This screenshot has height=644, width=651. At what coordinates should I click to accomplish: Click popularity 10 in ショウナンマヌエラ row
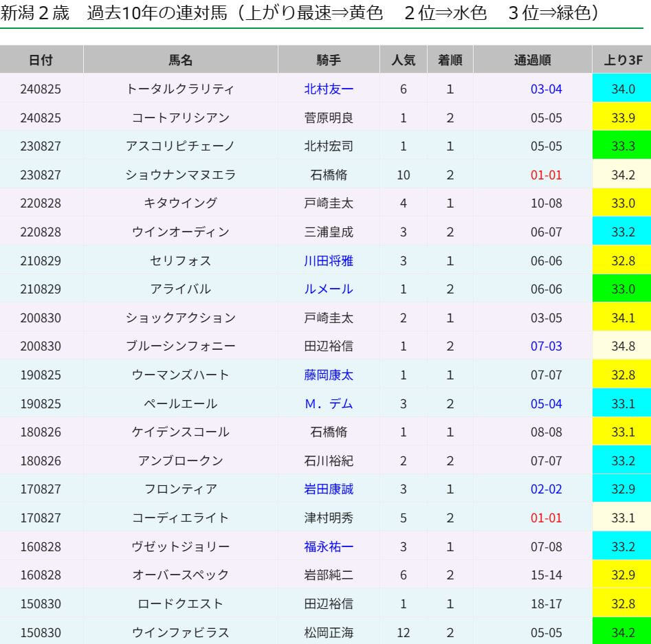coord(403,175)
